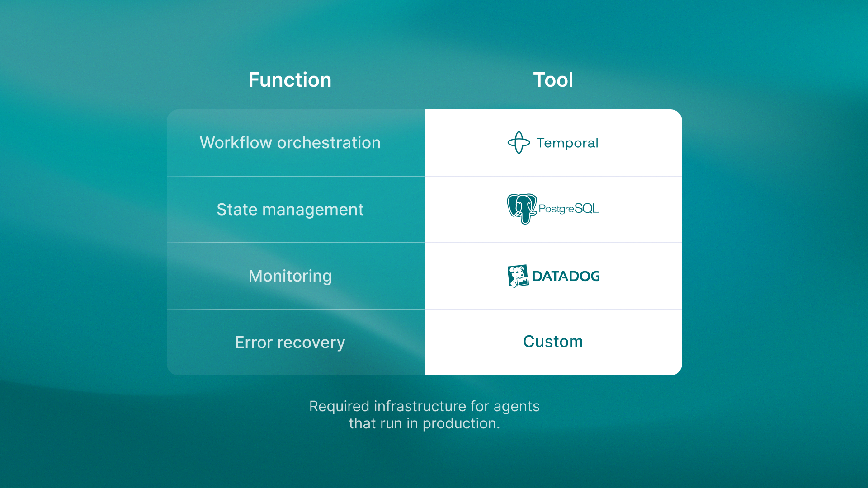Select the Workflow orchestration row label

click(x=290, y=143)
